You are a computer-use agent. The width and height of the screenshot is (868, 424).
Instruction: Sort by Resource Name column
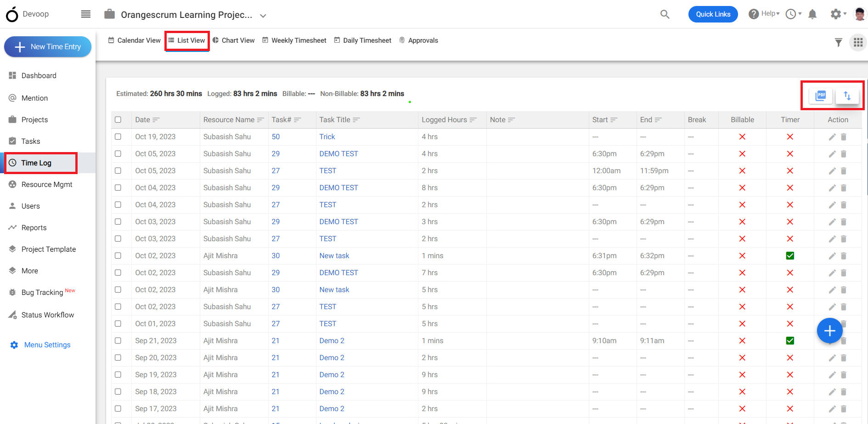coord(260,120)
